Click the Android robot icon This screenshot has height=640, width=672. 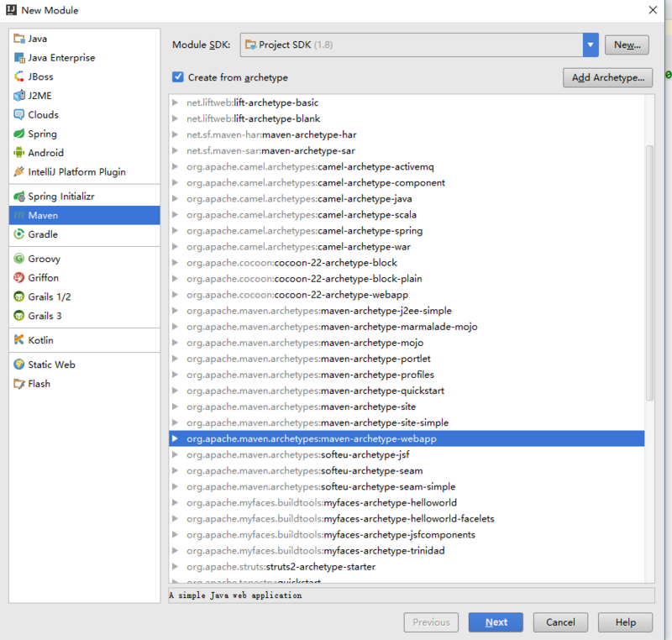[x=18, y=153]
